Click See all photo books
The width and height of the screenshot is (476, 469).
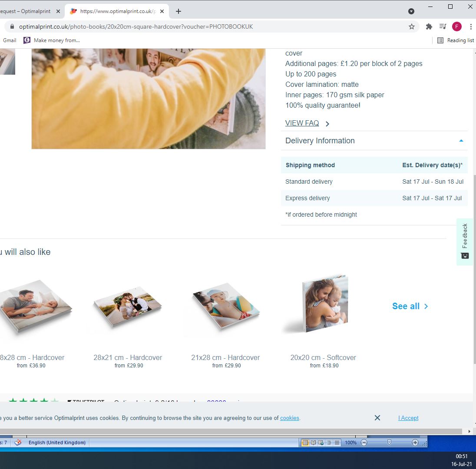point(410,306)
